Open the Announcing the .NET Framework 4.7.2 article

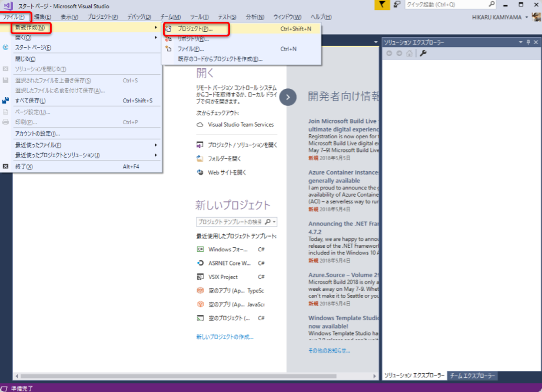tap(344, 227)
